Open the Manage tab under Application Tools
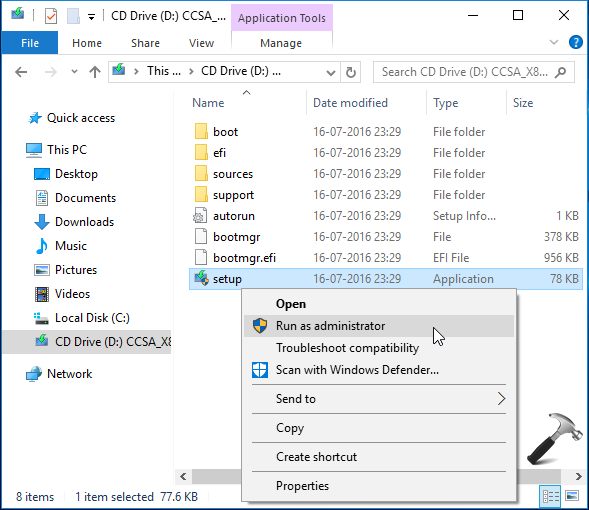This screenshot has width=589, height=510. click(281, 43)
